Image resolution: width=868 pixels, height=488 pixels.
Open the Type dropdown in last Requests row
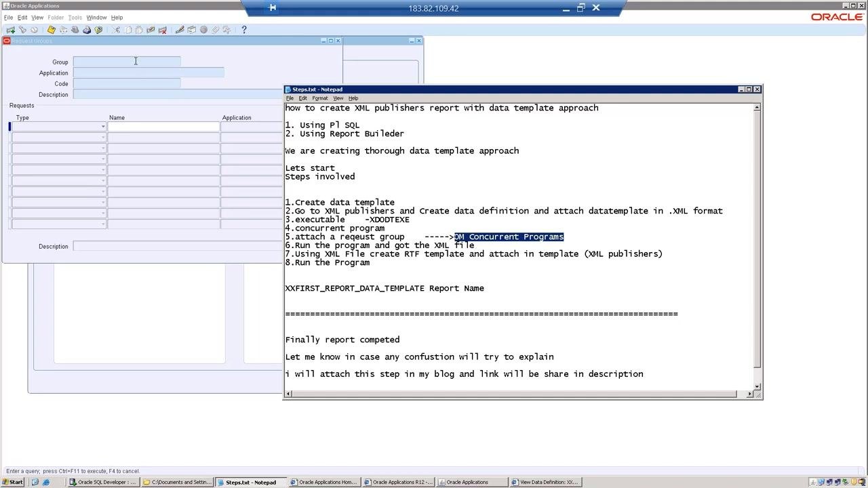[103, 224]
